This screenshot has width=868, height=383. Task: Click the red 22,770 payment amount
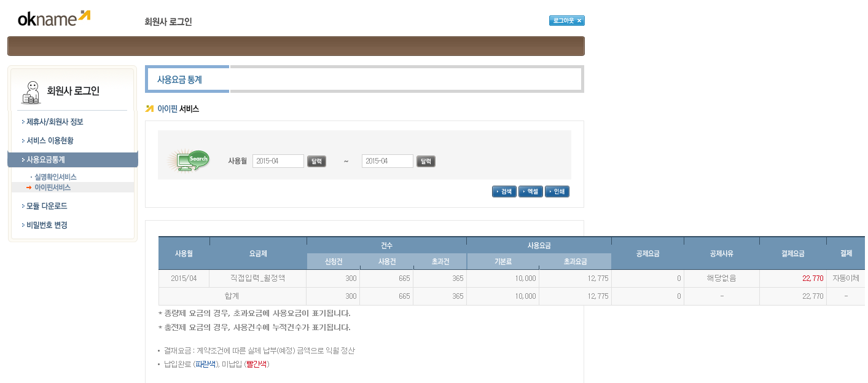click(812, 278)
